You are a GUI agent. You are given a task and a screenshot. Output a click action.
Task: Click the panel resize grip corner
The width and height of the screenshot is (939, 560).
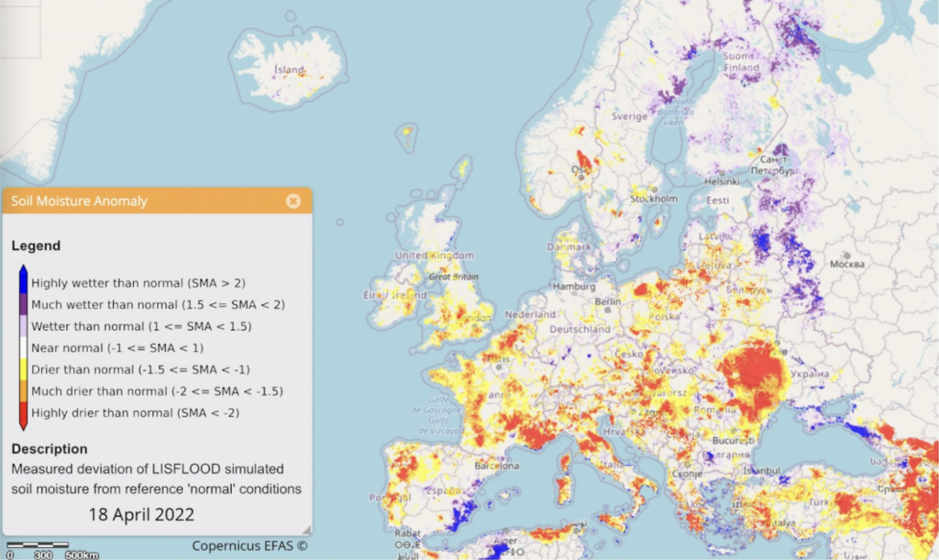point(306,529)
